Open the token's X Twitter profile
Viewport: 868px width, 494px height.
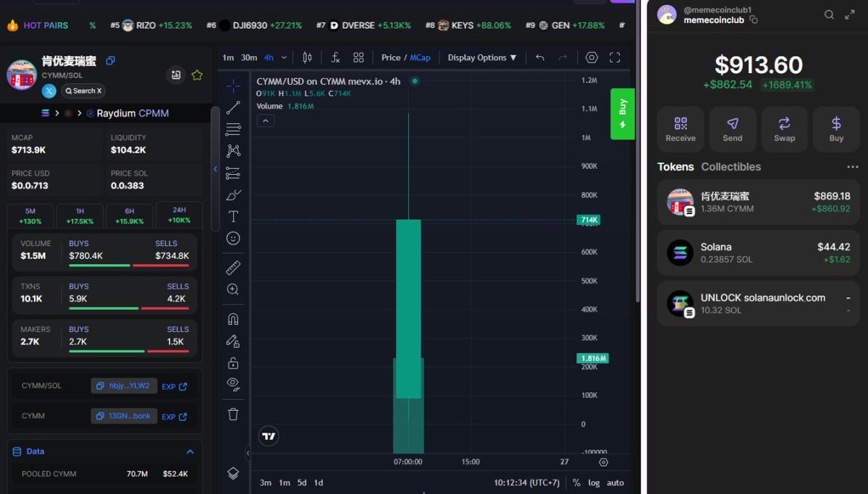49,90
